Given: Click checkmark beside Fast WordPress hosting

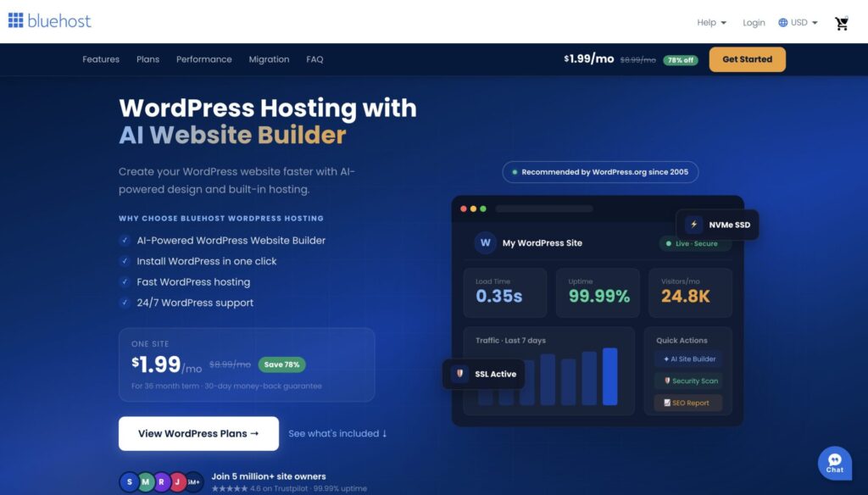Looking at the screenshot, I should click(125, 282).
